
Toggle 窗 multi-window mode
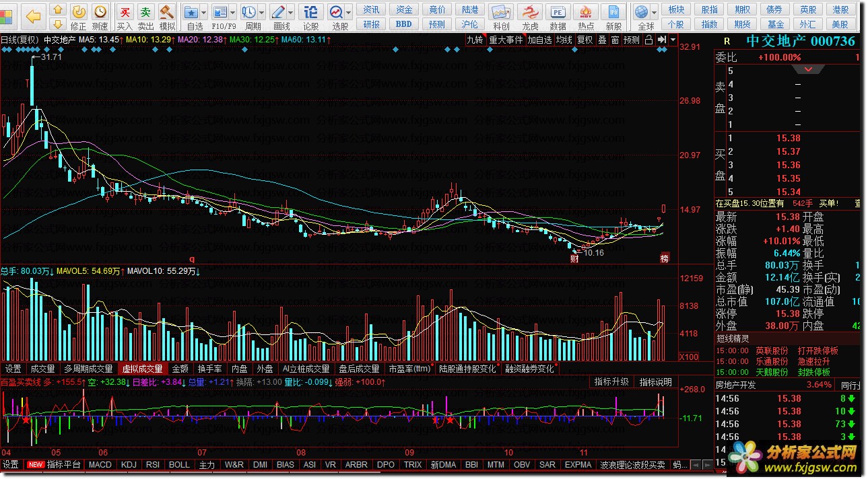pyautogui.click(x=615, y=40)
